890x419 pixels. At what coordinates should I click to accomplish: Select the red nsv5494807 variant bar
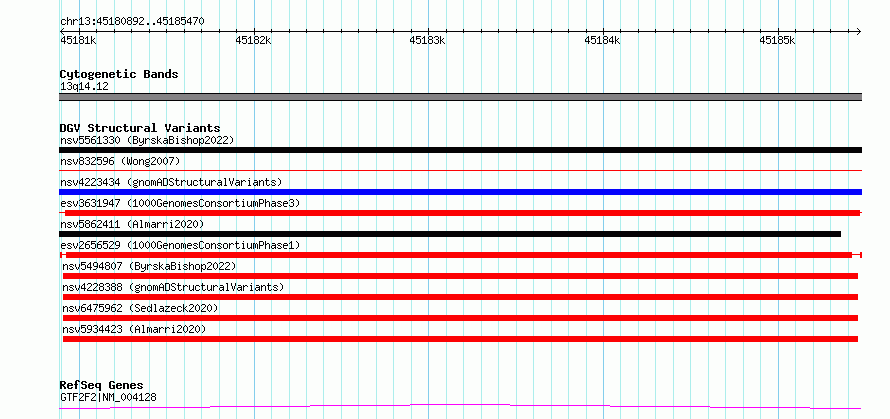tap(460, 276)
